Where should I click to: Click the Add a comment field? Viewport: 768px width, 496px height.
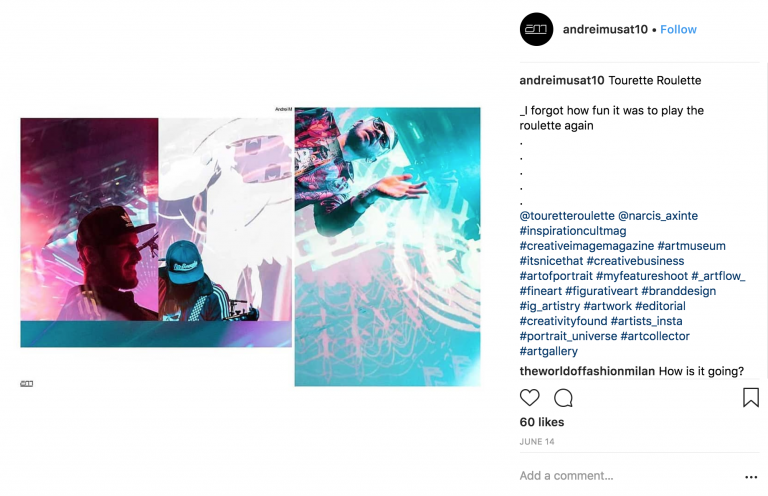pos(629,476)
